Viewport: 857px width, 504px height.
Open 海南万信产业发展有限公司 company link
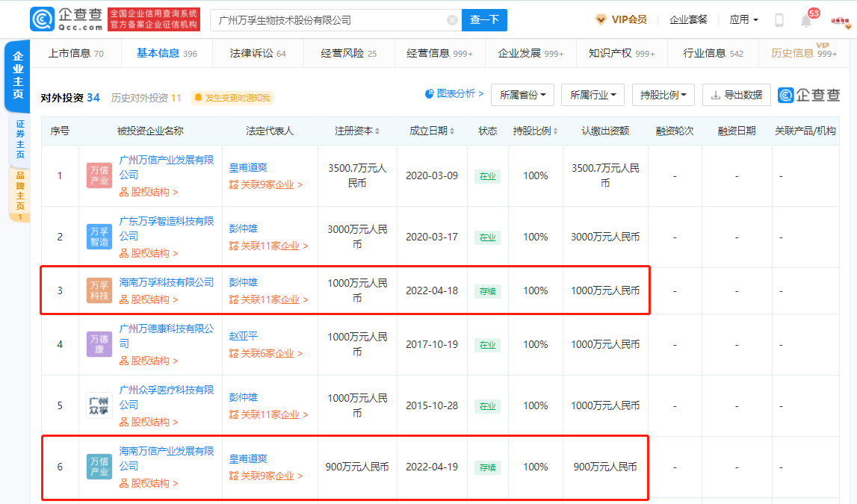click(166, 458)
